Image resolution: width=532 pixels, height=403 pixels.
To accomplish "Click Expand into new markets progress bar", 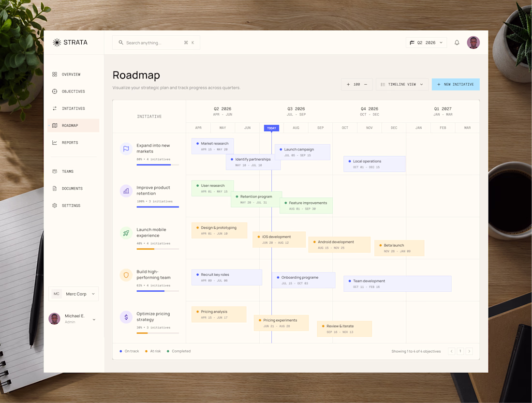I will point(158,164).
